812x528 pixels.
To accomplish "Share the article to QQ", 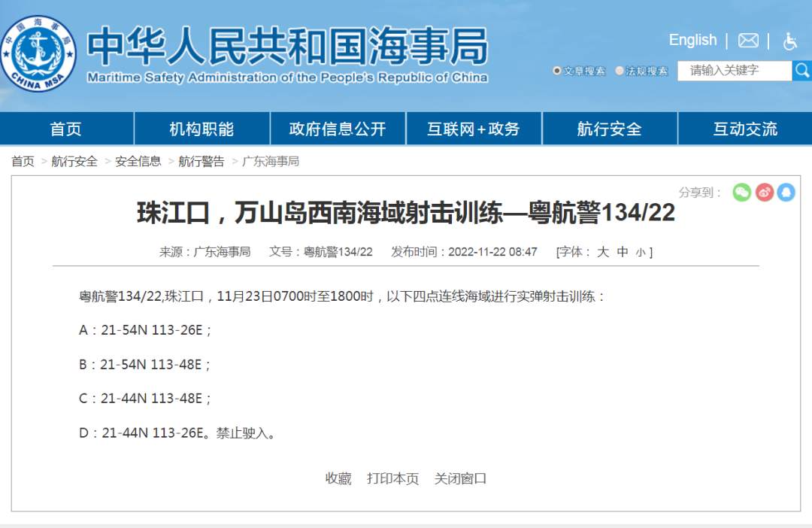I will 786,193.
